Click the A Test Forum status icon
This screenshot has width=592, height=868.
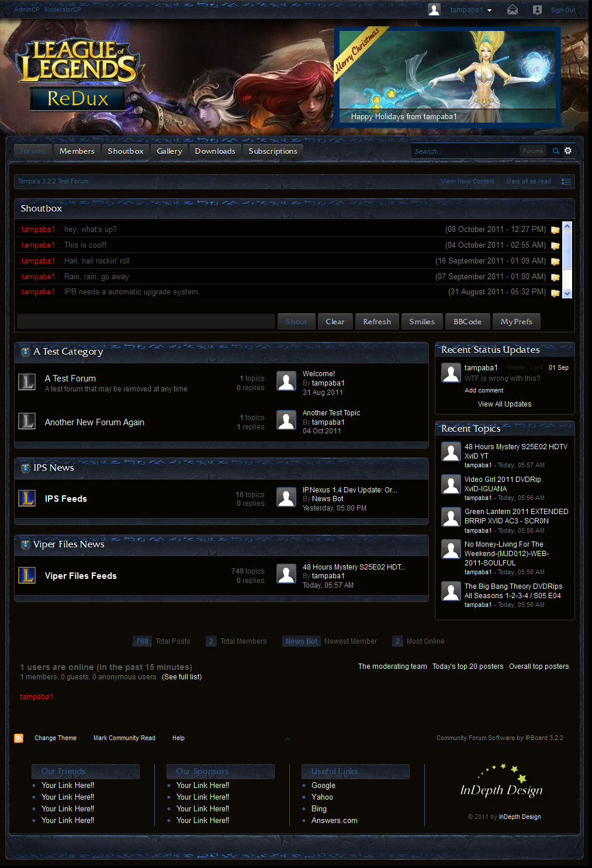[27, 382]
